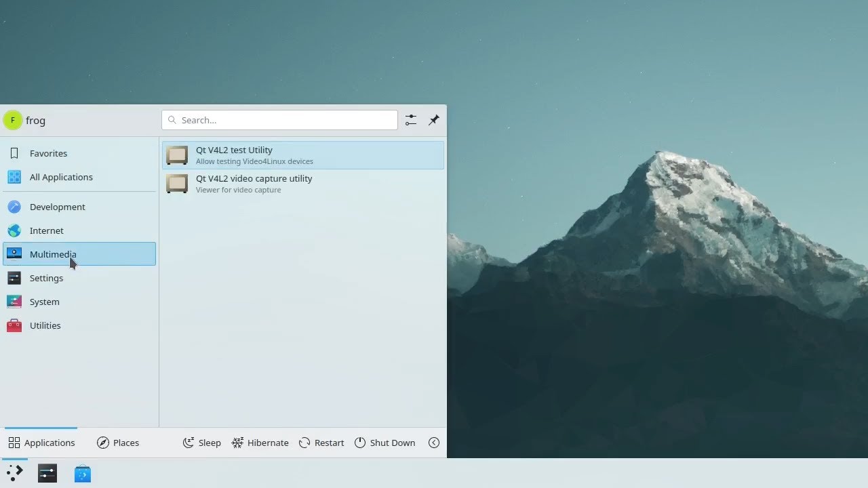Click the Qt V4L2 test Utility icon
Viewport: 868px width, 488px height.
pos(177,155)
